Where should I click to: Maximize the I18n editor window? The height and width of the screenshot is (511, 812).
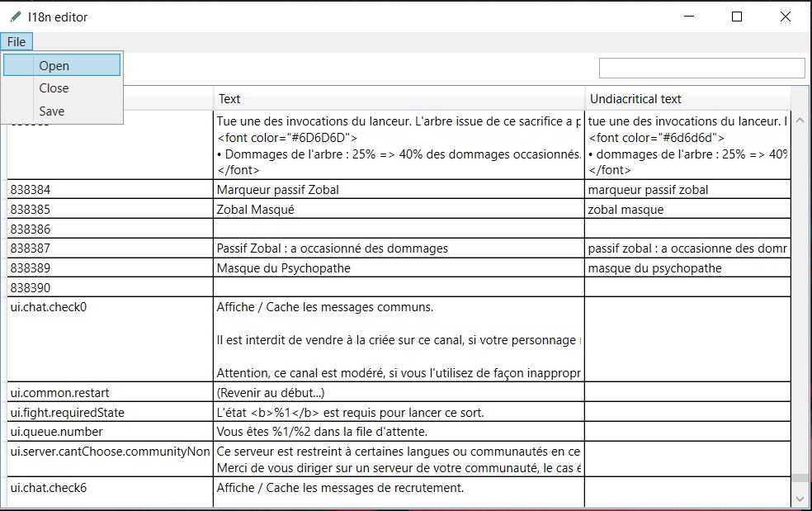coord(736,17)
